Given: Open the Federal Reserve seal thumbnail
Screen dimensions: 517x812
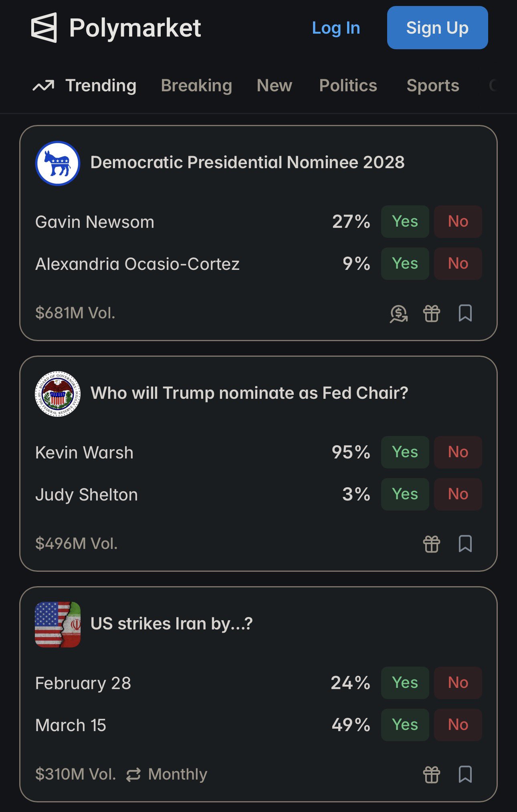Looking at the screenshot, I should pos(58,394).
